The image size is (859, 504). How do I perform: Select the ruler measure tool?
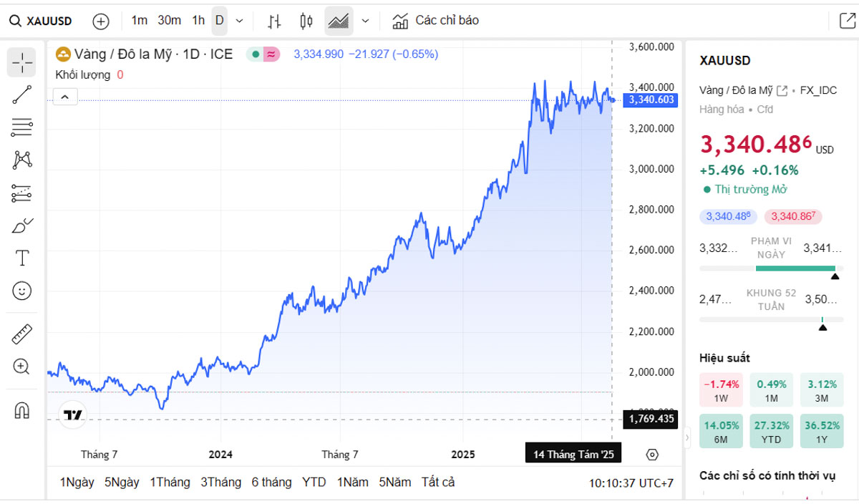tap(21, 334)
